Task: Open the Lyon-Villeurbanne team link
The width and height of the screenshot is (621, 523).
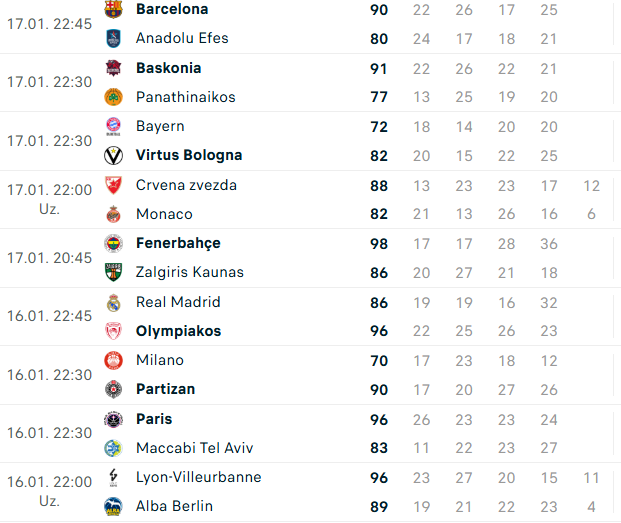Action: click(199, 477)
